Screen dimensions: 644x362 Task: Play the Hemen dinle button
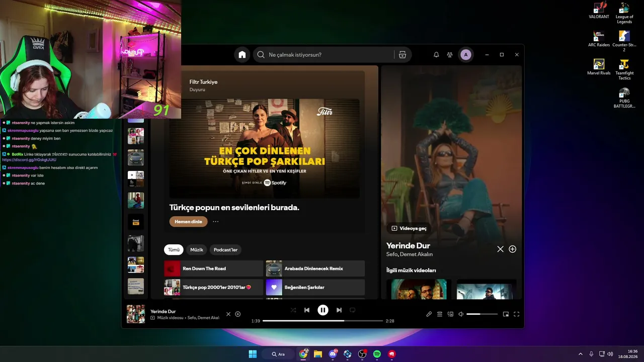pyautogui.click(x=188, y=222)
